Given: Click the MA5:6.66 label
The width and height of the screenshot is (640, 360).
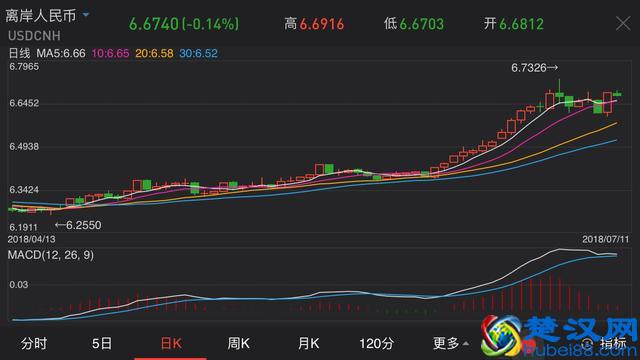Looking at the screenshot, I should [61, 53].
